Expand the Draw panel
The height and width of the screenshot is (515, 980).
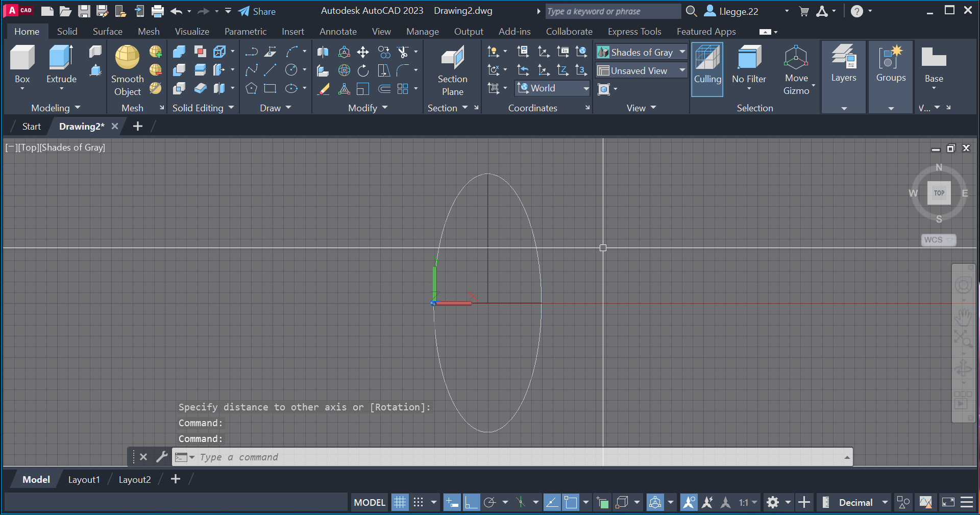(276, 108)
